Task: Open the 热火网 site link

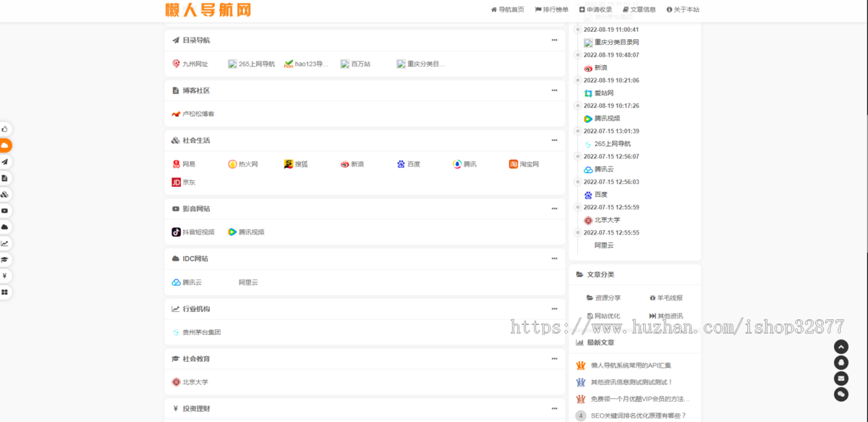Action: pos(243,164)
